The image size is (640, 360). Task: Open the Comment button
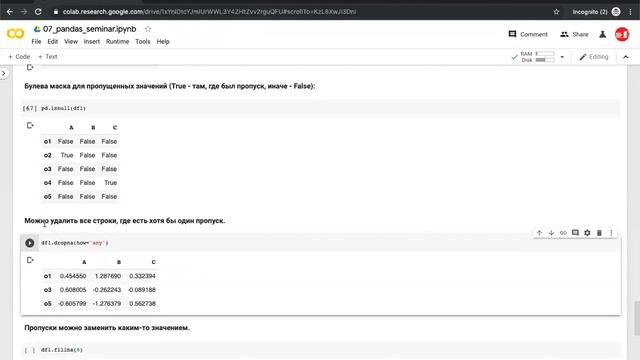pos(528,34)
